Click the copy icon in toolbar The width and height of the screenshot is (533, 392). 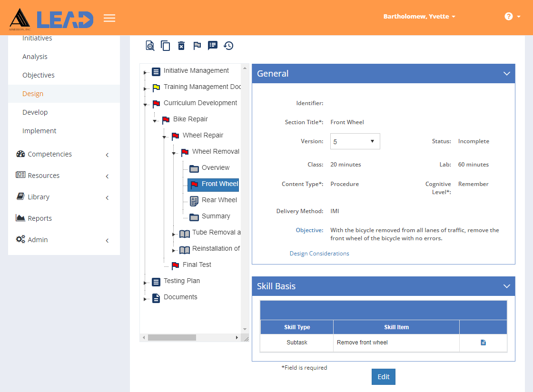click(166, 46)
